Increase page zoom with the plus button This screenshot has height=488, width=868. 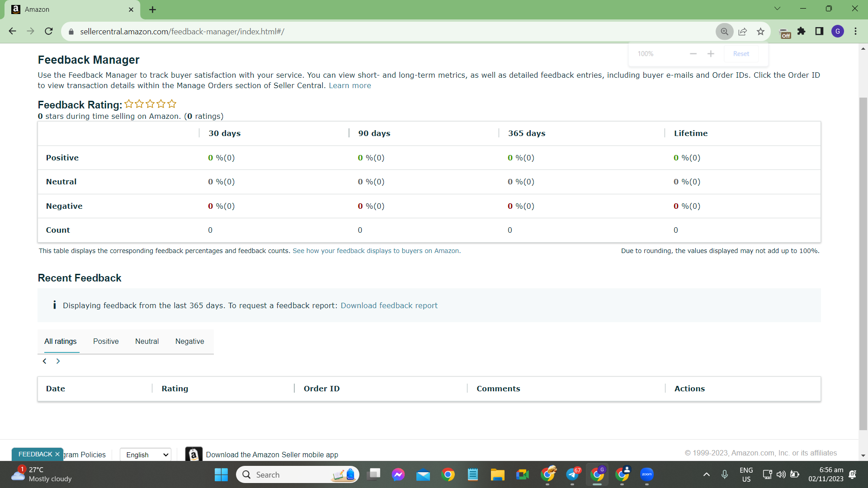click(x=711, y=54)
